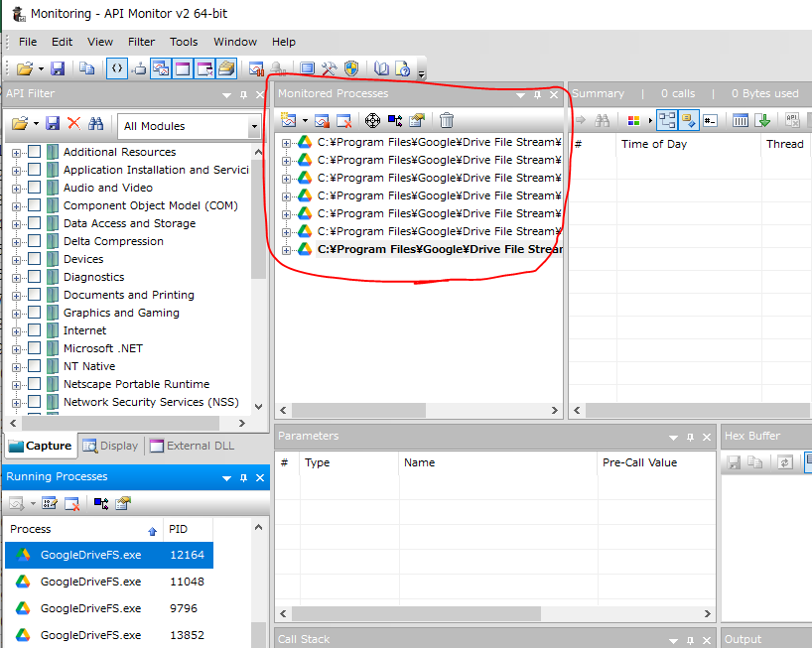Image resolution: width=812 pixels, height=648 pixels.
Task: Click the colored squares icon in Summary toolbar
Action: pos(633,121)
